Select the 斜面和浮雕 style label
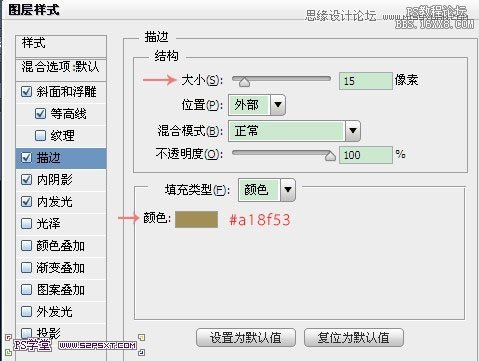This screenshot has width=479, height=361. [66, 92]
